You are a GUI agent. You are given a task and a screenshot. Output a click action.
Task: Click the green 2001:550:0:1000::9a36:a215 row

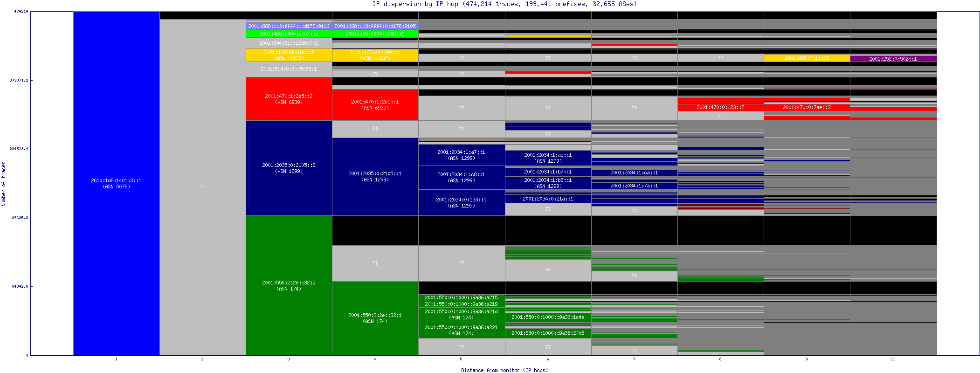tap(462, 297)
